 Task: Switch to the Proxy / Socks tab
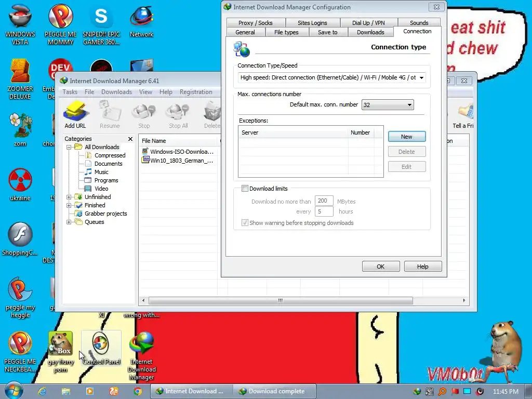(x=256, y=23)
